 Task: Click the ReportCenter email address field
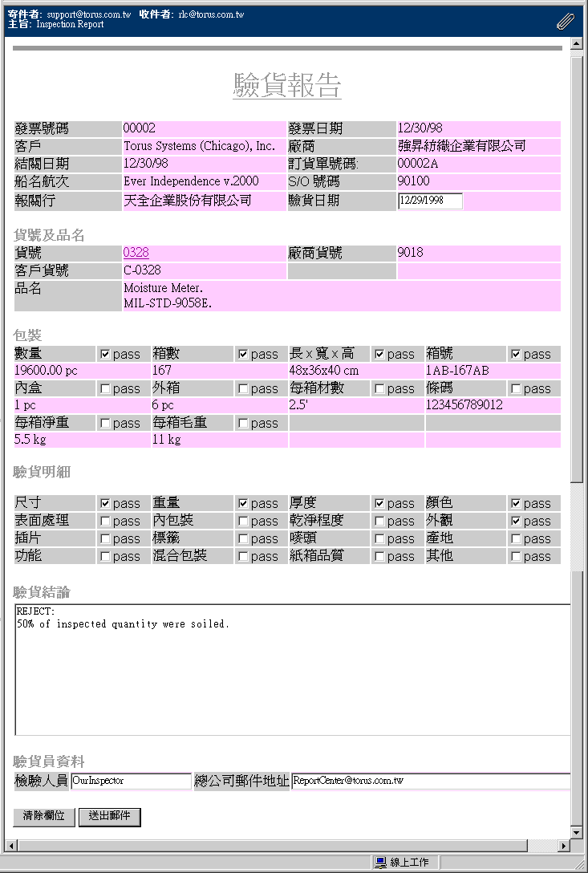[x=432, y=782]
